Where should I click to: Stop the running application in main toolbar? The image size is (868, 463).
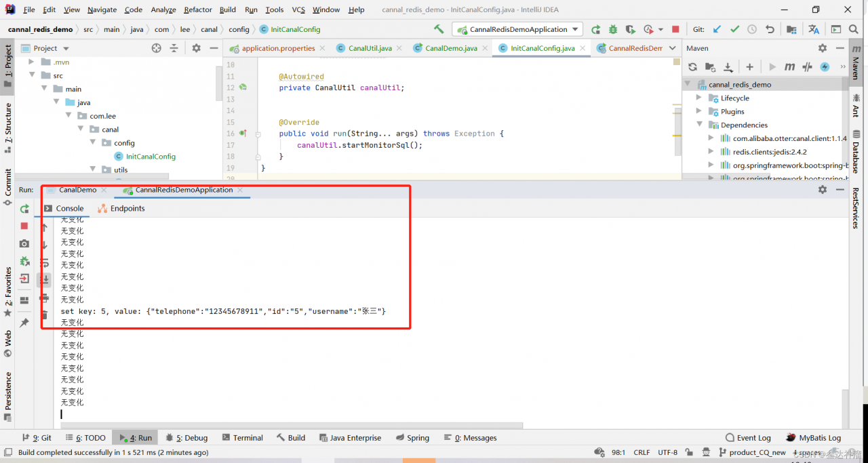point(675,29)
